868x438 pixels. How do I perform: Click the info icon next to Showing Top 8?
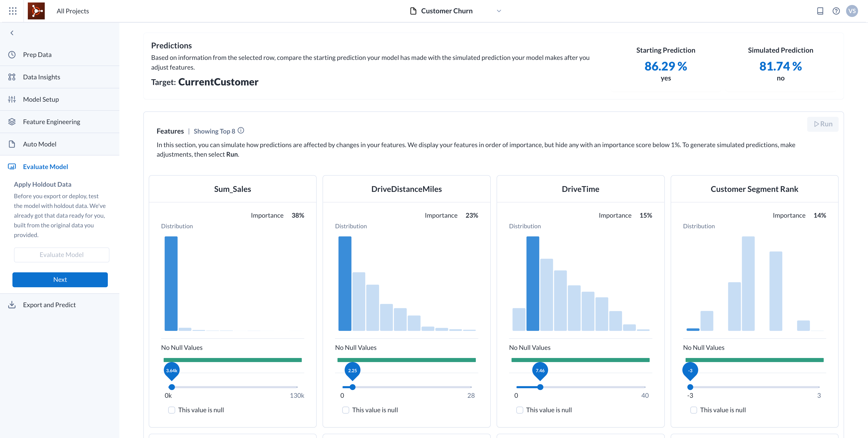click(241, 130)
